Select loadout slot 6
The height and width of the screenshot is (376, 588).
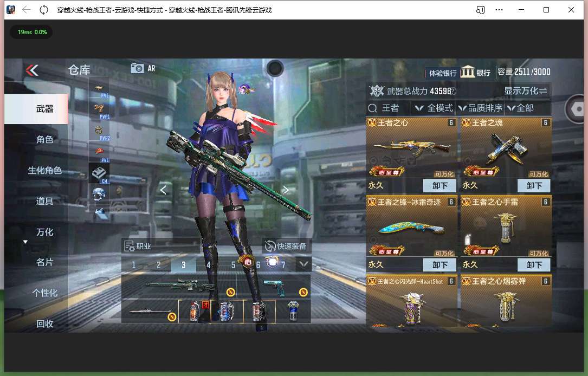(x=258, y=264)
